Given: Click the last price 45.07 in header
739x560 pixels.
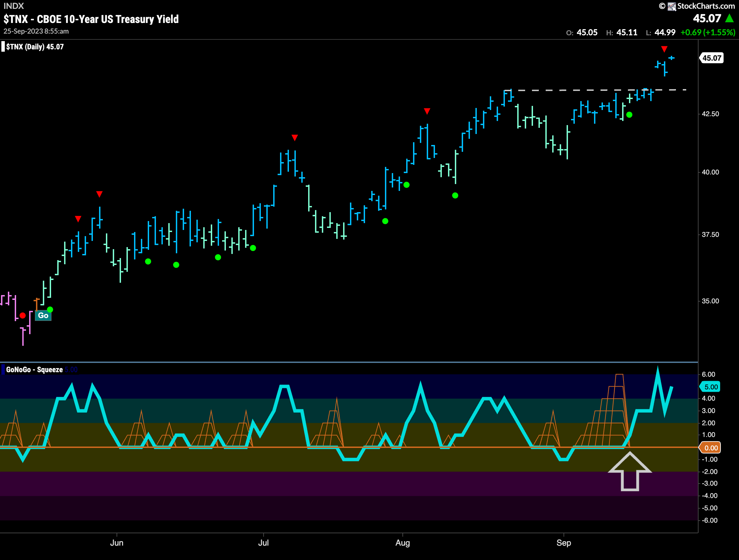Looking at the screenshot, I should point(707,18).
